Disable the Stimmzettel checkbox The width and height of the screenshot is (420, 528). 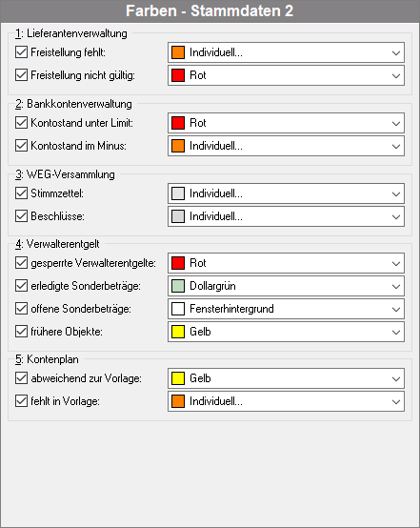21,193
